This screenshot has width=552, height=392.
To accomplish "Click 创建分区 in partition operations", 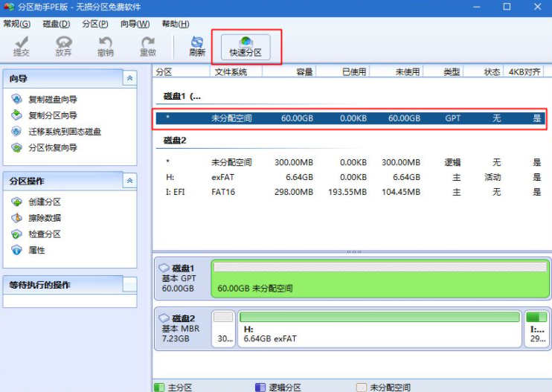I will pos(45,202).
